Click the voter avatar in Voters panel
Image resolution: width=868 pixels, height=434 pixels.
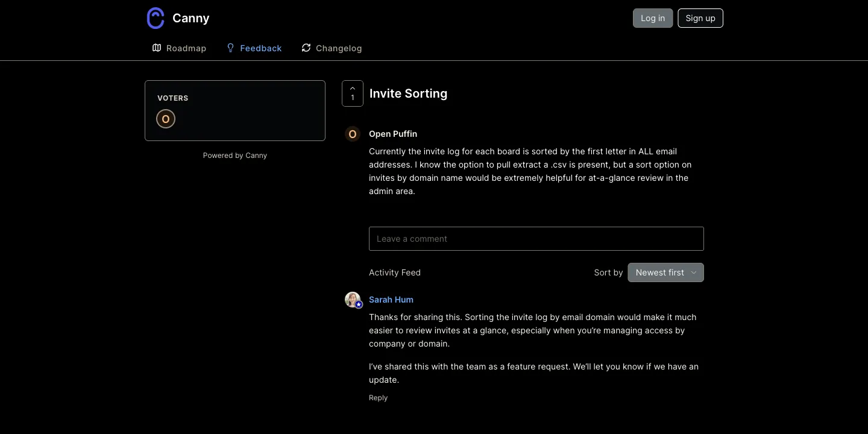(x=166, y=119)
